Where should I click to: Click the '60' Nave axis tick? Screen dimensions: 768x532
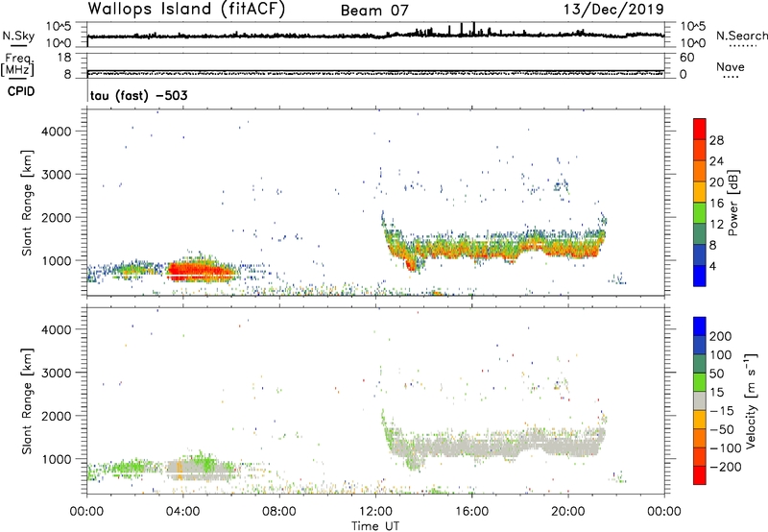pyautogui.click(x=686, y=58)
